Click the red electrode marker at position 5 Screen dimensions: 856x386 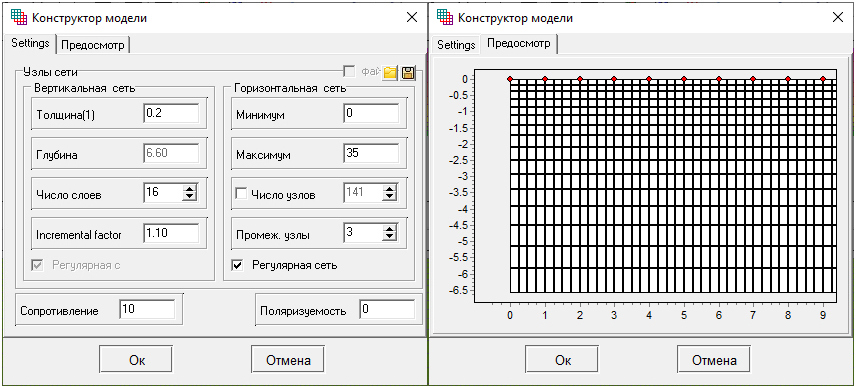click(683, 79)
